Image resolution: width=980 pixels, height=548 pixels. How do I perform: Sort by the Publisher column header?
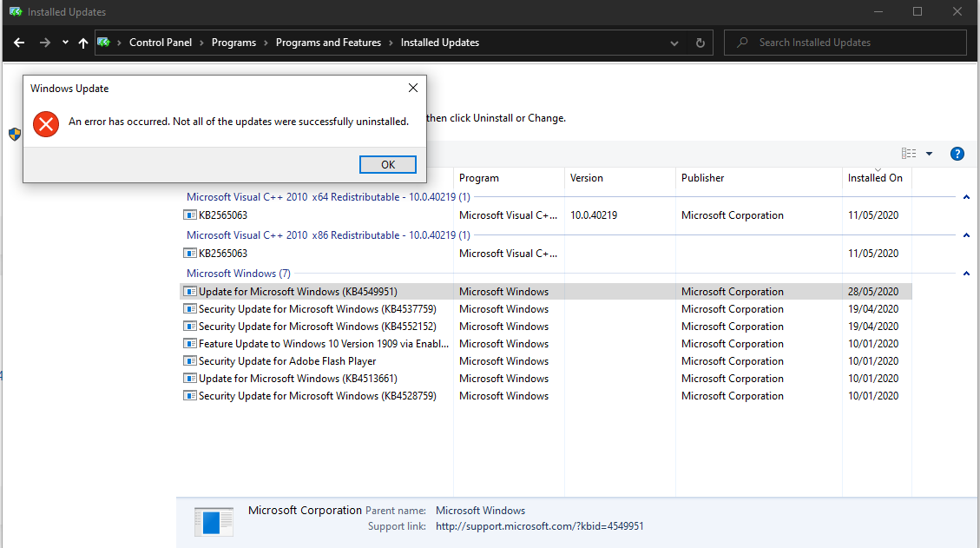point(759,178)
